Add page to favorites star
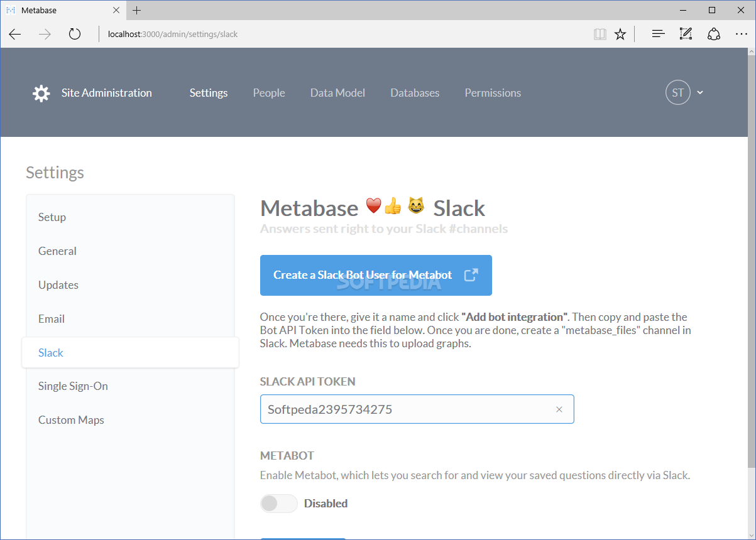This screenshot has height=540, width=756. point(620,34)
